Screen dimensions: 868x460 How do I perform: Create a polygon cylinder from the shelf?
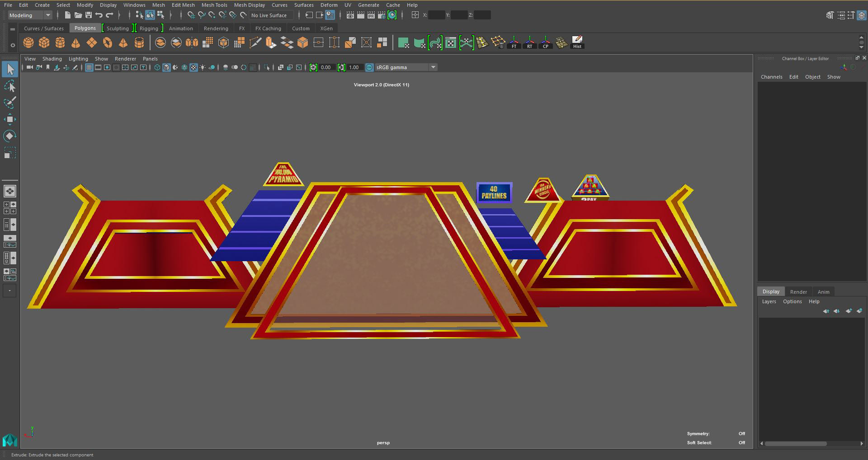click(60, 43)
